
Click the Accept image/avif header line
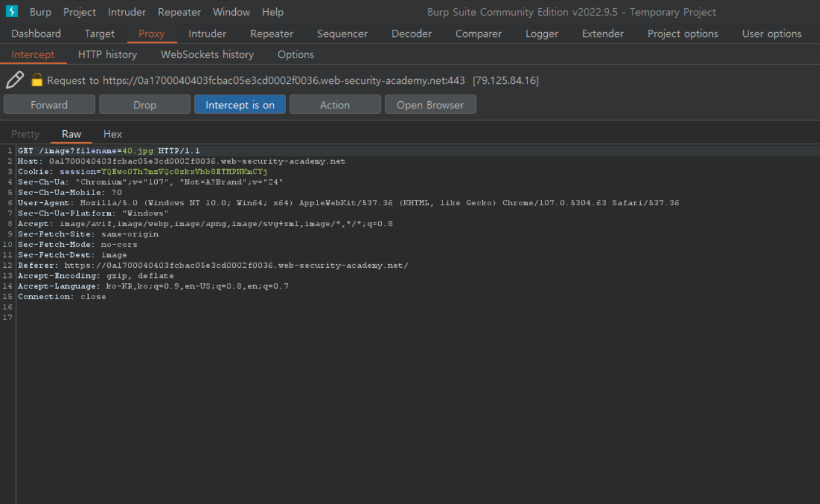[205, 224]
